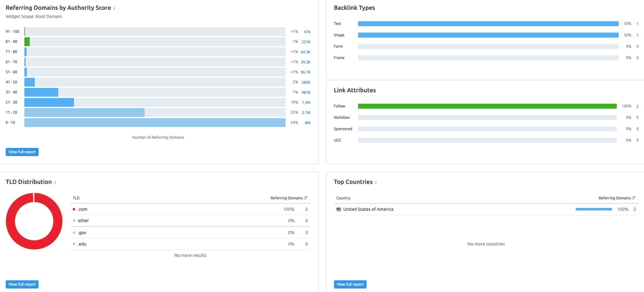Image resolution: width=644 pixels, height=292 pixels.
Task: Click the TLD Distribution info icon
Action: click(x=55, y=182)
